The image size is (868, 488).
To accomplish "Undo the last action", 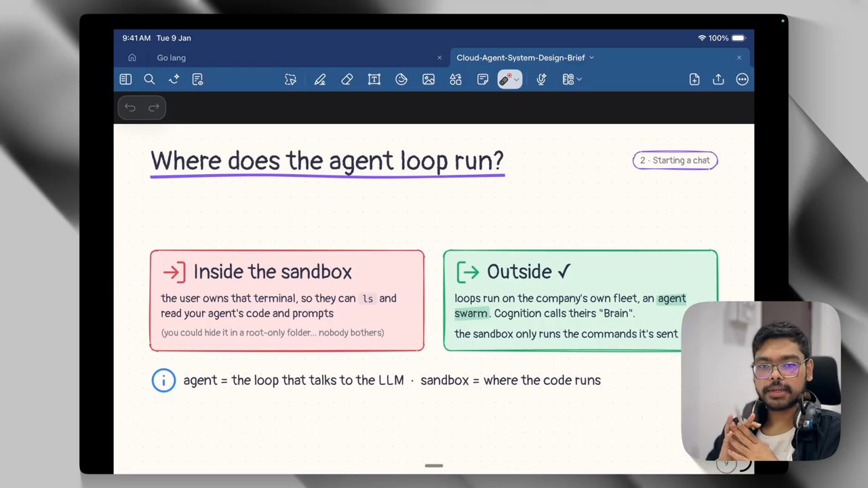I will tap(130, 107).
